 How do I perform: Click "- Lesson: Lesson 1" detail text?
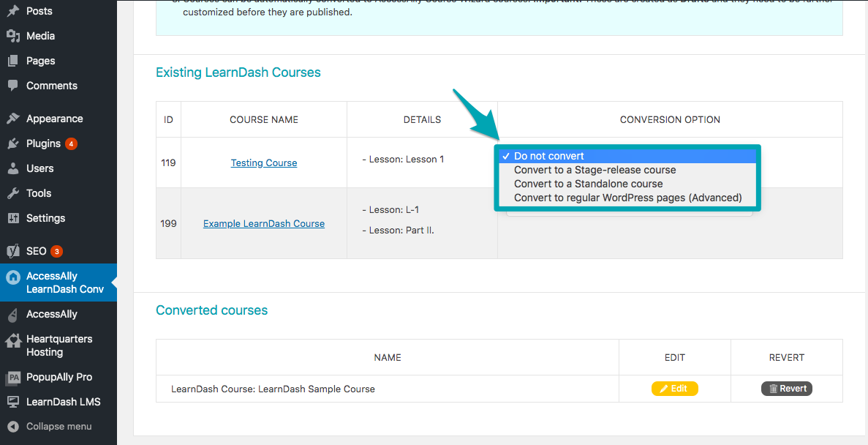403,160
